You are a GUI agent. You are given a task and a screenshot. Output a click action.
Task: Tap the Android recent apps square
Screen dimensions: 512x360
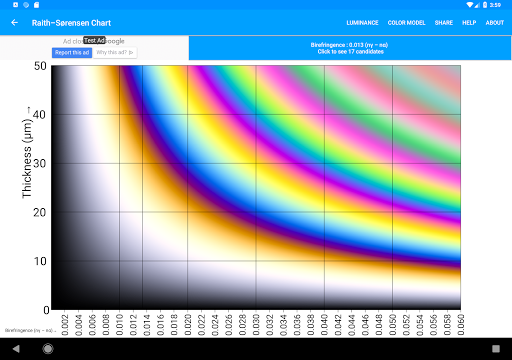point(496,349)
